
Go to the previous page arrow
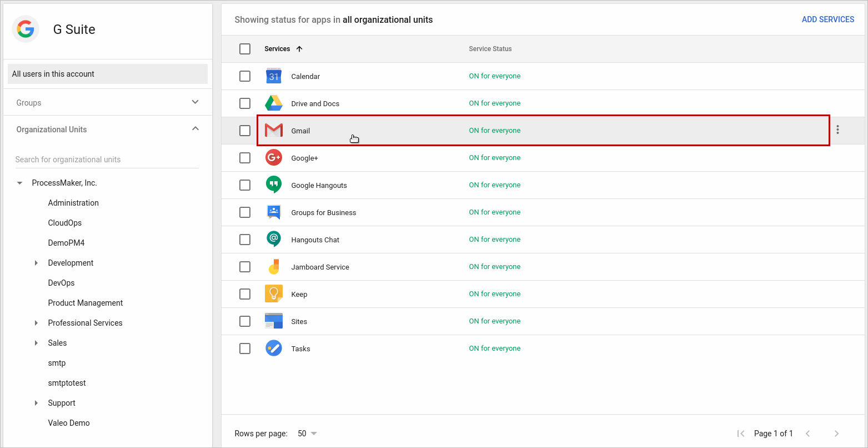[x=808, y=434]
